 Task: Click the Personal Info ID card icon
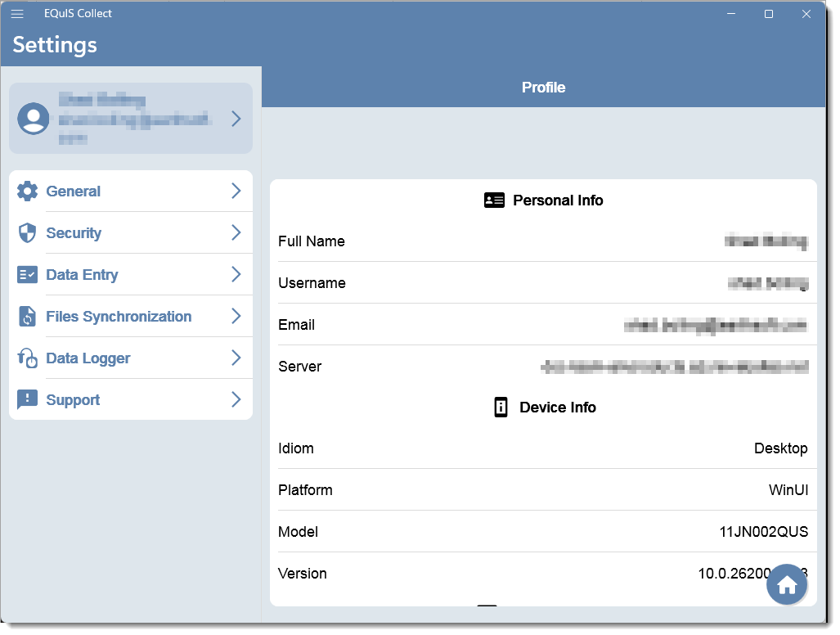tap(494, 200)
